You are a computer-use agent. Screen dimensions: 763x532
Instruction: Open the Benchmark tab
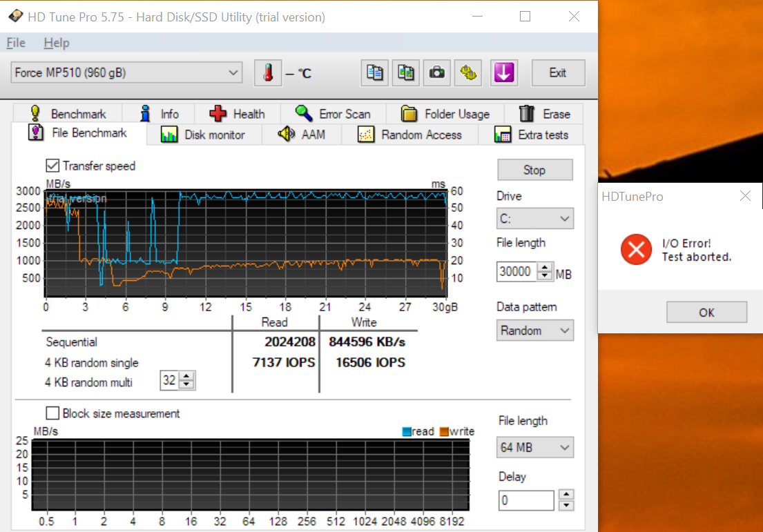68,114
